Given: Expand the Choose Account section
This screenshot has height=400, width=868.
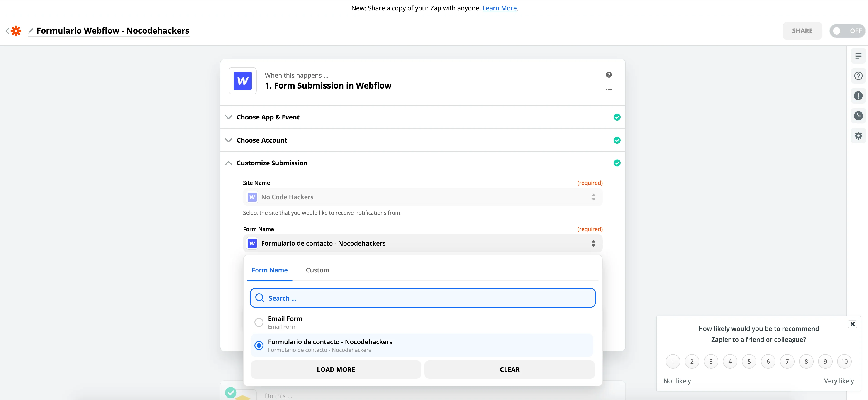Looking at the screenshot, I should coord(262,140).
